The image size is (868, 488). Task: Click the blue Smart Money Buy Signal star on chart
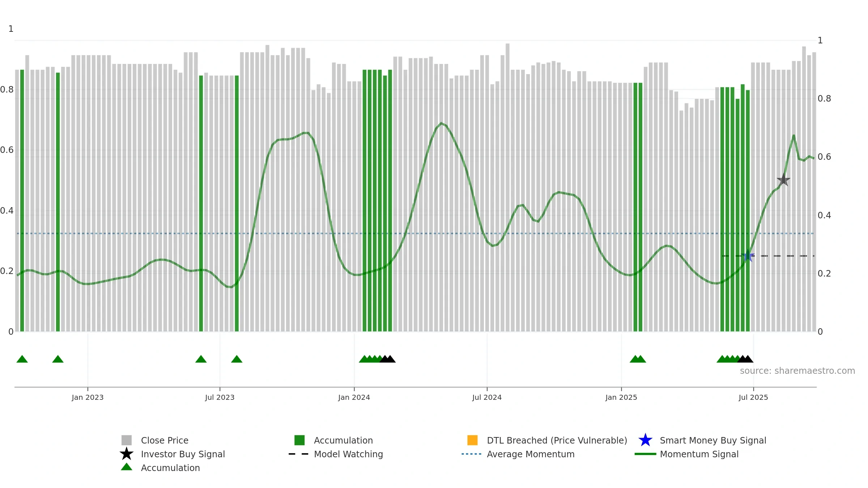748,256
